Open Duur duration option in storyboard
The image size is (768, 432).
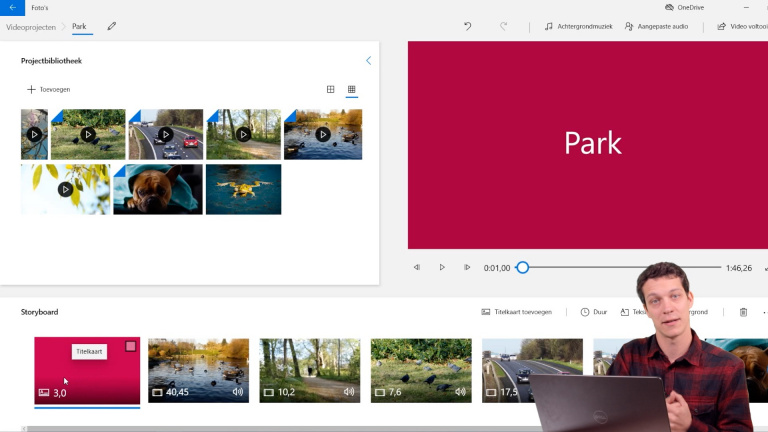coord(593,312)
